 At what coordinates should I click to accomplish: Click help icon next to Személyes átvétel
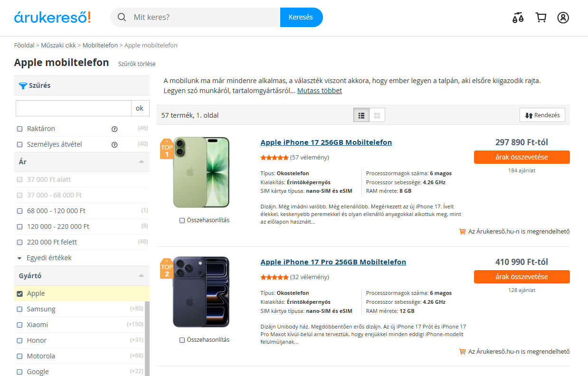114,144
